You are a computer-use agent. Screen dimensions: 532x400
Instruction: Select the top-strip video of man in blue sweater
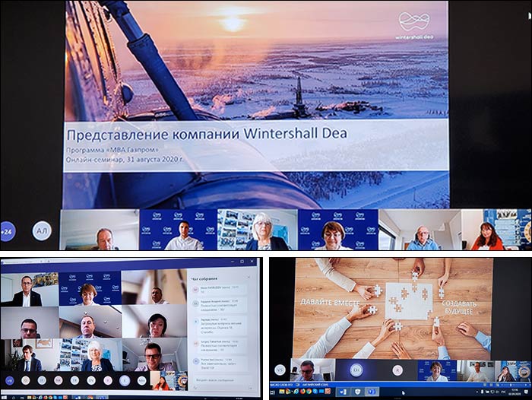[x=420, y=230]
